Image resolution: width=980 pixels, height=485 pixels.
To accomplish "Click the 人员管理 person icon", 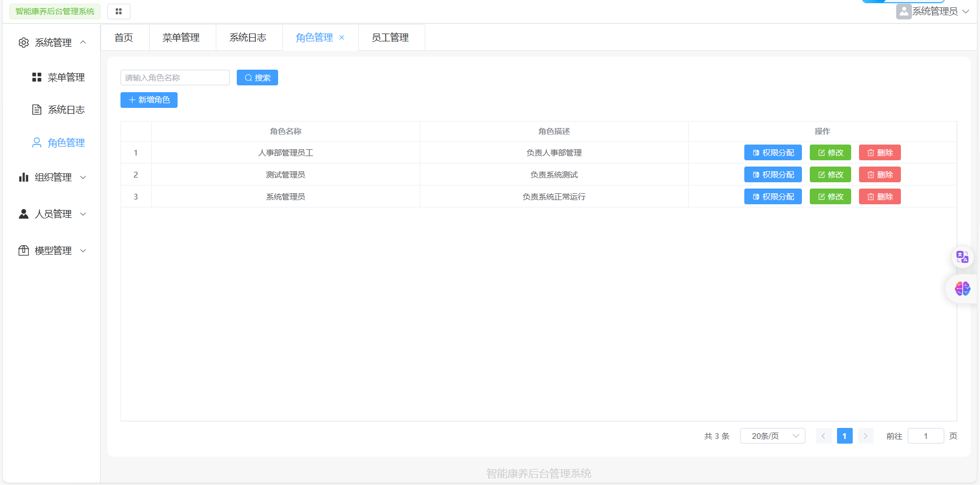I will [24, 214].
